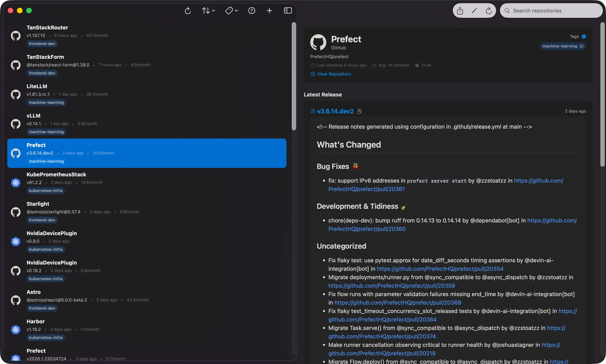Toggle the sidebar visibility
Viewport: 606px width, 364px height.
(288, 10)
